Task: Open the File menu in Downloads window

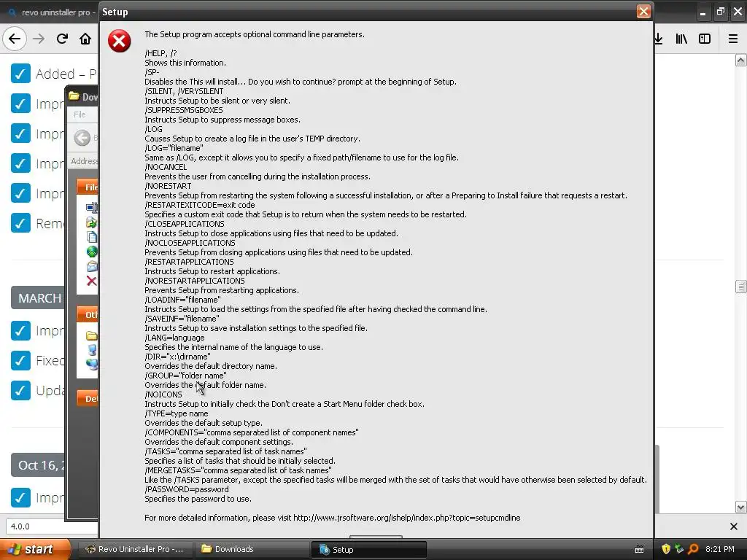Action: (x=80, y=114)
